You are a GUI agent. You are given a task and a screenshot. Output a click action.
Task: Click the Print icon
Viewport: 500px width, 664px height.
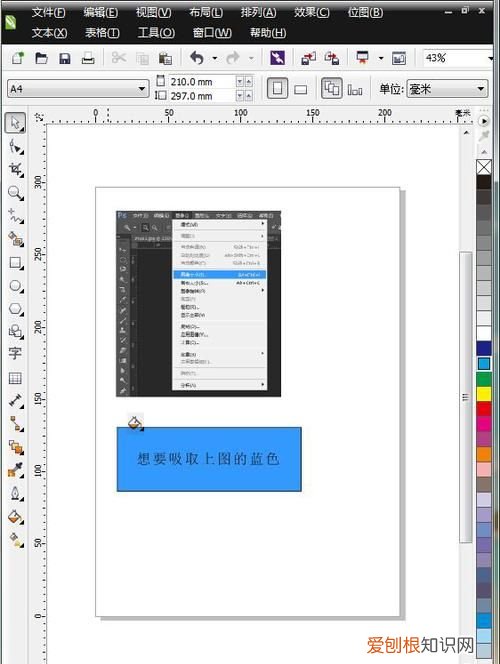(x=88, y=58)
